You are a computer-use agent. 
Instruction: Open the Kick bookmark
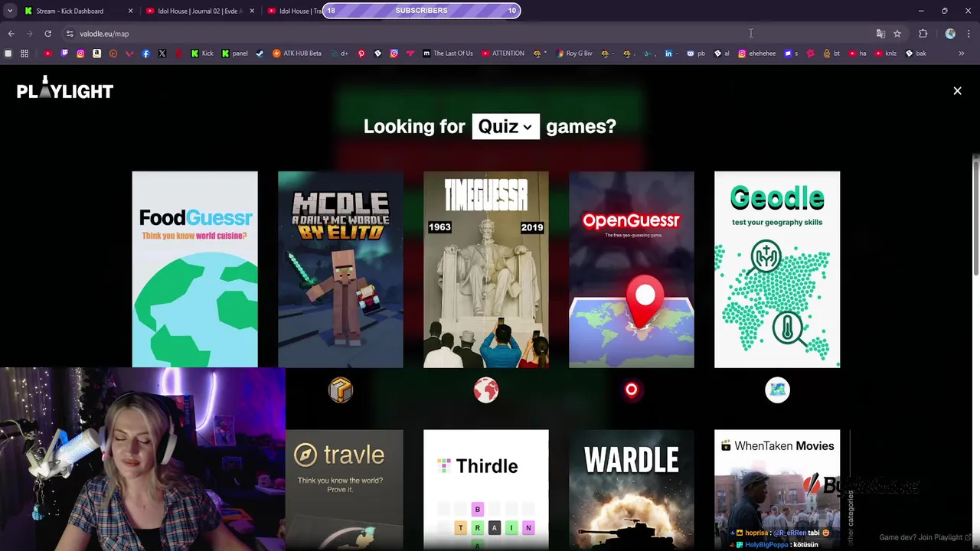point(202,54)
